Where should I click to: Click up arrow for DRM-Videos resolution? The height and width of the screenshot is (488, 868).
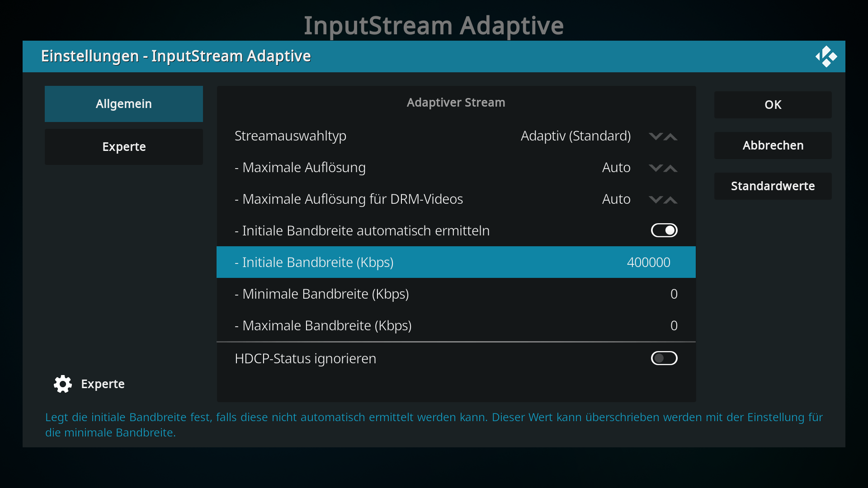(670, 199)
